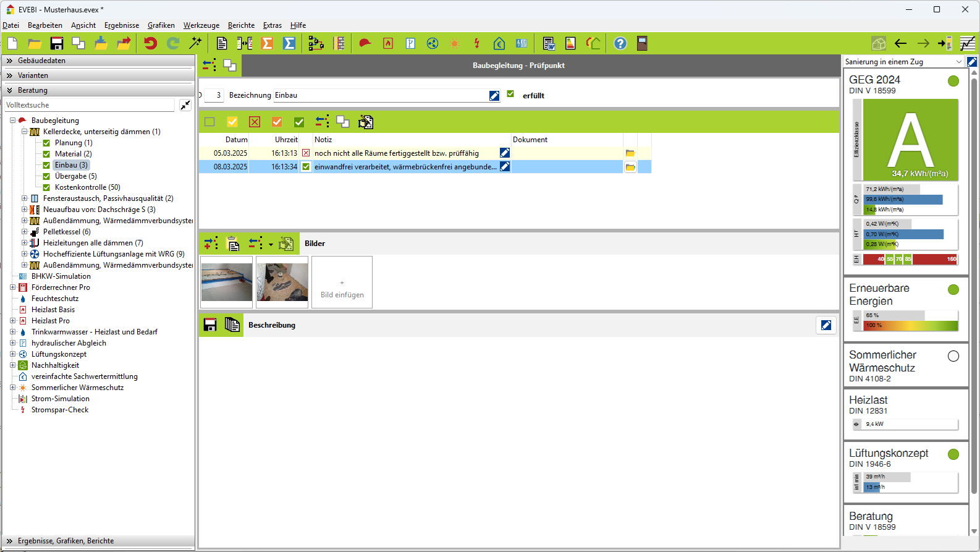Navigate back with the left arrow icon
980x552 pixels.
click(901, 43)
